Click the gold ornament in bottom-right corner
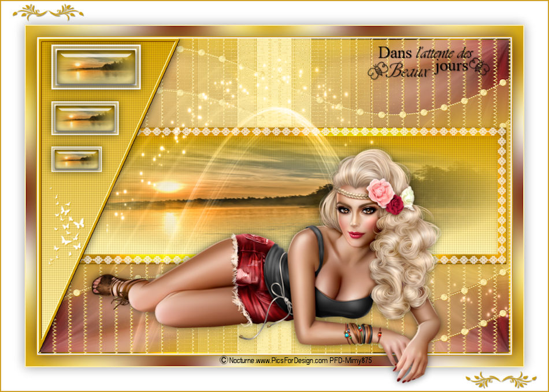Image resolution: width=549 pixels, height=392 pixels. (x=500, y=379)
